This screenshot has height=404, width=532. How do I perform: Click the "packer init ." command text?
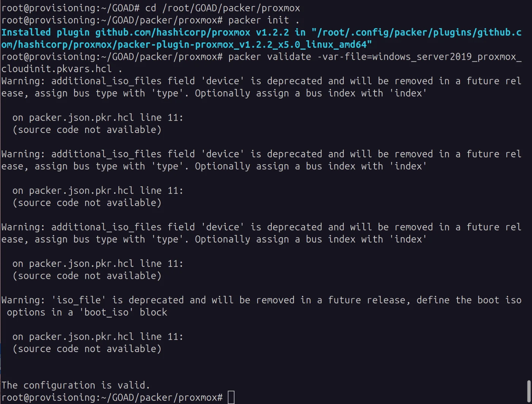(x=264, y=20)
